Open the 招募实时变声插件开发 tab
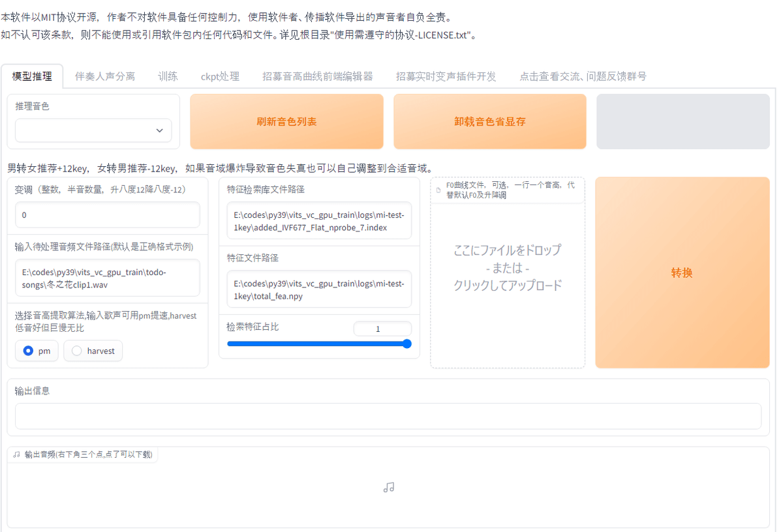783x532 pixels. [446, 76]
